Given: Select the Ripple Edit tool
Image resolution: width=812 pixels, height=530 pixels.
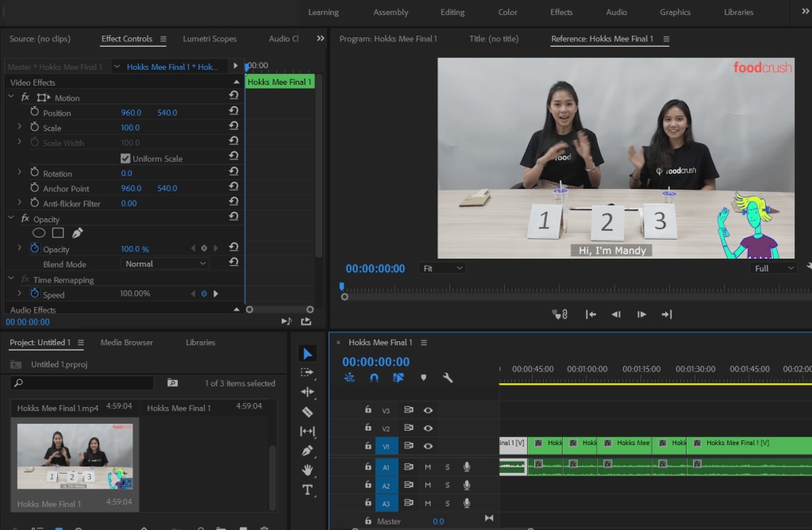Looking at the screenshot, I should coord(308,392).
